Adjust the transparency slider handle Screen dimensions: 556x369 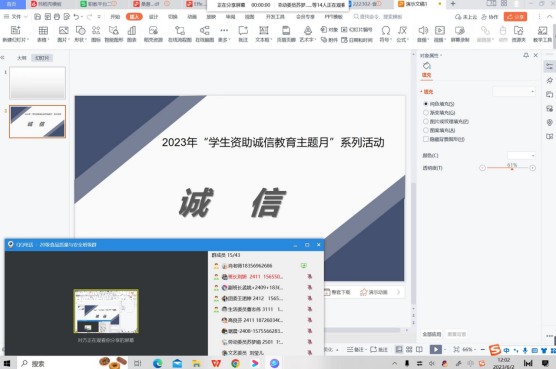[x=512, y=168]
